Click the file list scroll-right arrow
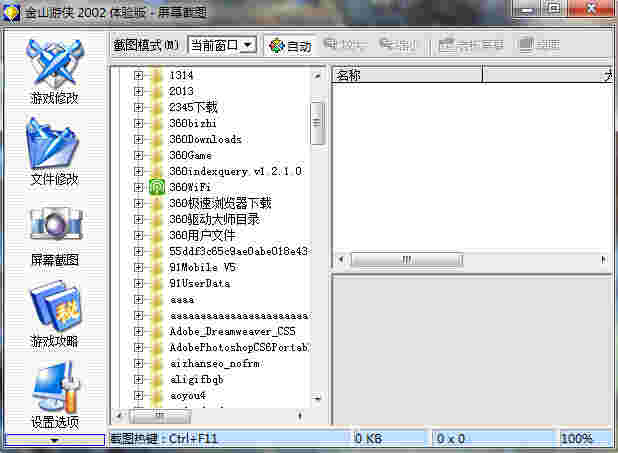Screen dimensions: 618x453 coord(603,259)
